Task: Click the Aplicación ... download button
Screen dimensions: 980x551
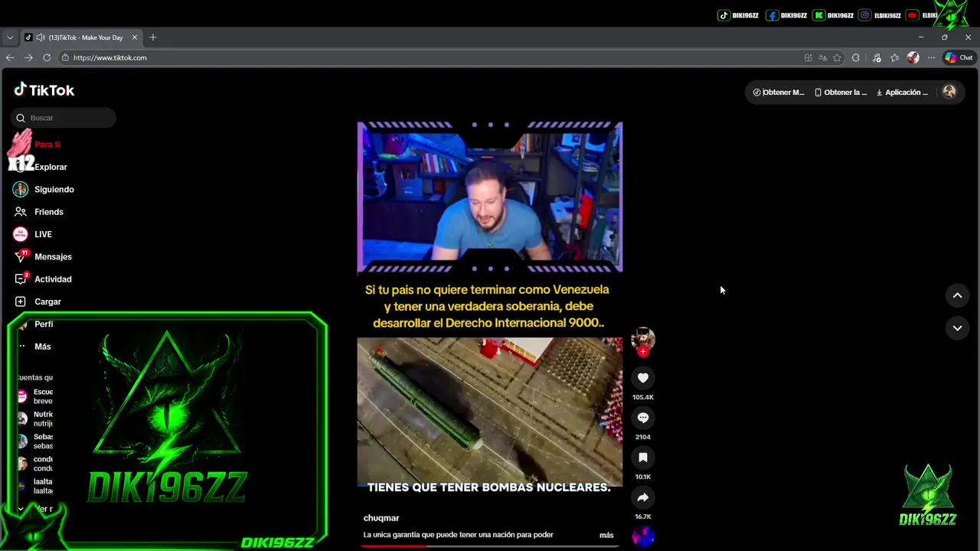Action: [x=902, y=92]
